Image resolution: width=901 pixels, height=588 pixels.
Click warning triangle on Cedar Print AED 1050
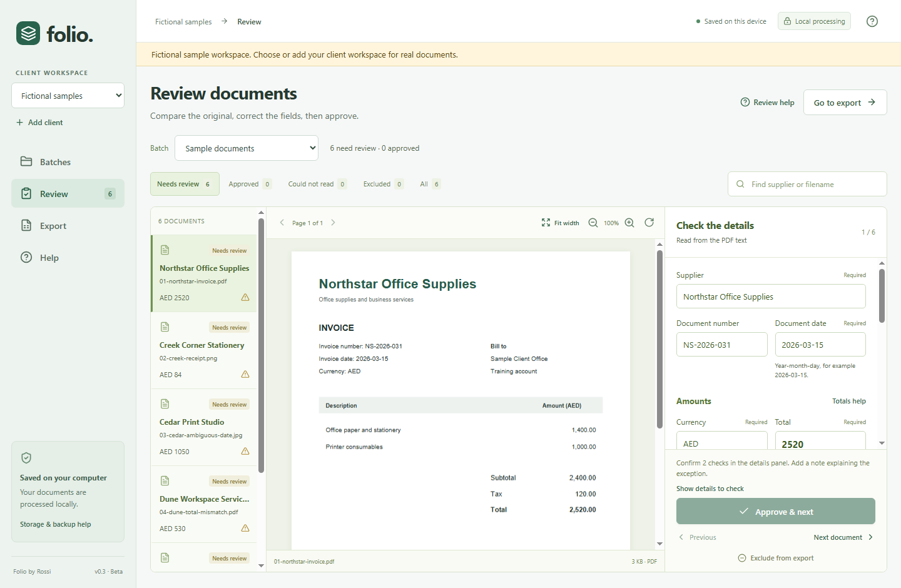click(245, 451)
